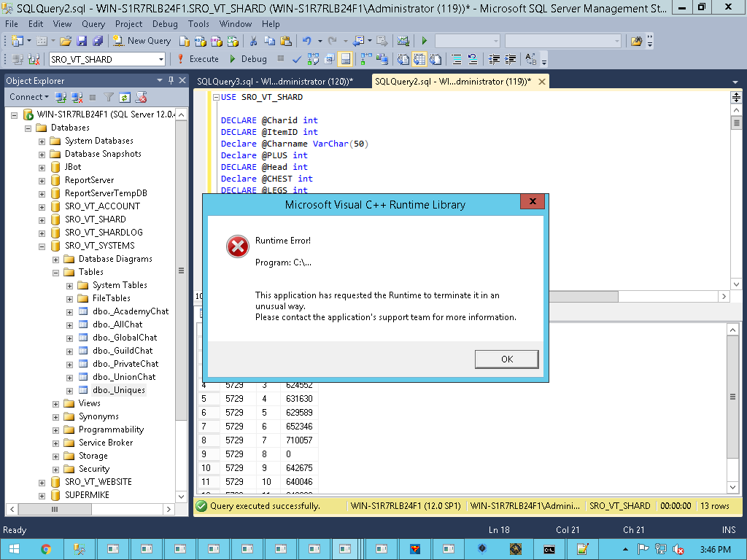Switch to the SQLQuery3.sql tab
This screenshot has height=560, width=747.
tap(275, 82)
